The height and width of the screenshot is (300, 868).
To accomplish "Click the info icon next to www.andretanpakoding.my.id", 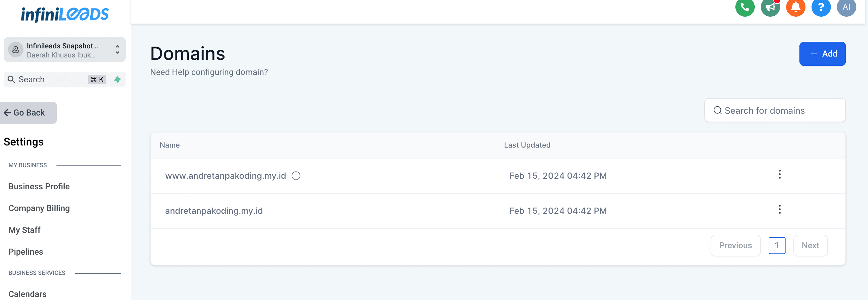I will coord(296,175).
